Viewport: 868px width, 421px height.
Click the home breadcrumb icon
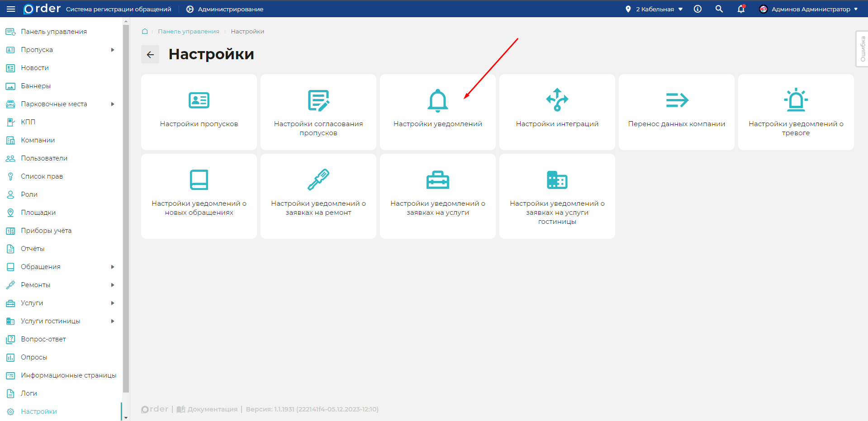pos(145,31)
